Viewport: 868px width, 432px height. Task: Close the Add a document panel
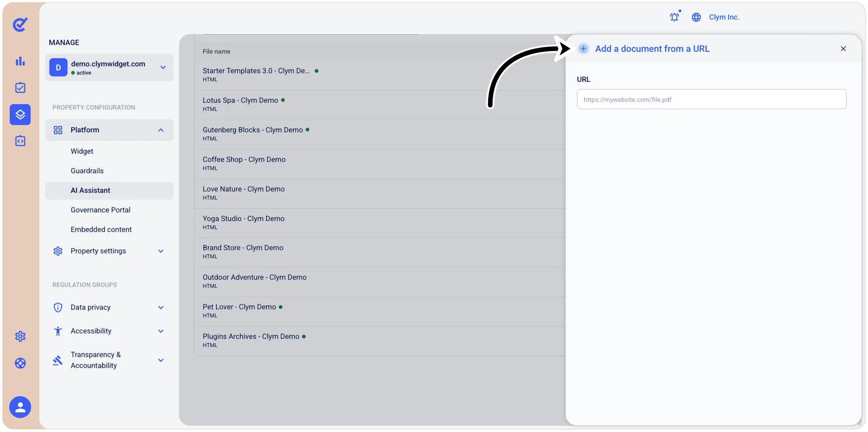[x=843, y=49]
